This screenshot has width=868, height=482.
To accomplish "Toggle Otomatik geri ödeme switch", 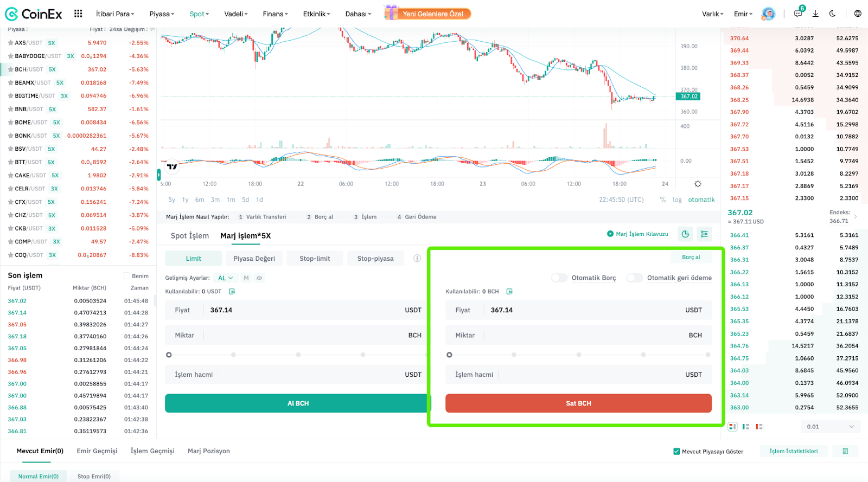I will coord(635,278).
